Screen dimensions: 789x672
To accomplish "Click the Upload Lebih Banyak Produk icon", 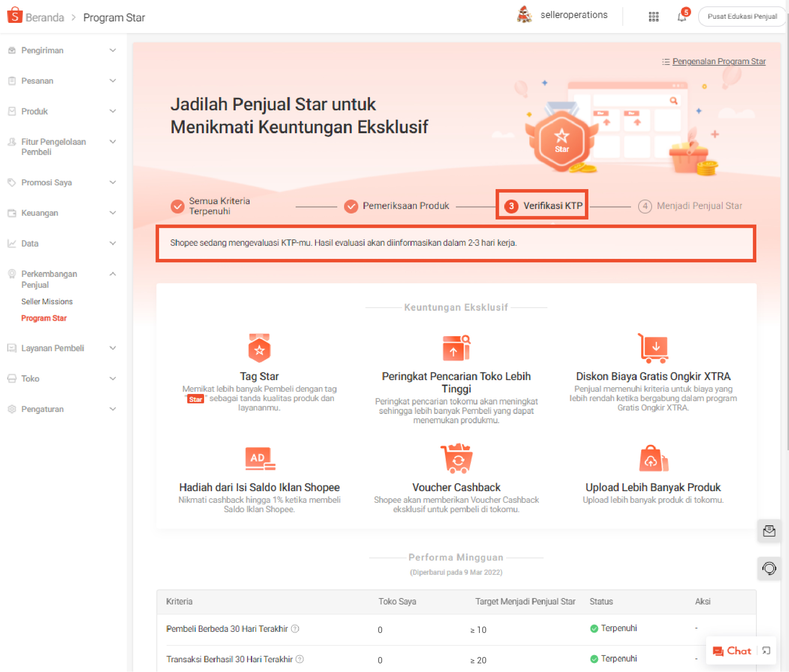I will (654, 459).
